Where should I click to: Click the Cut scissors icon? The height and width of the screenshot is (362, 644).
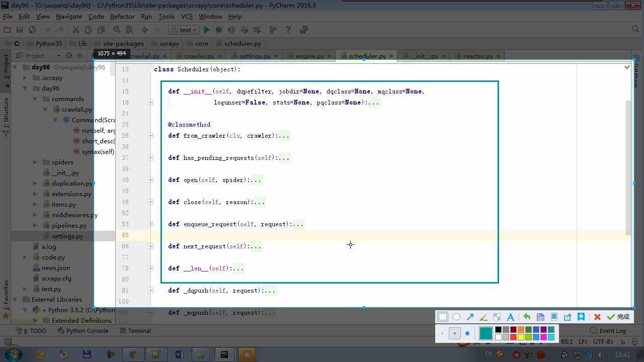(75, 30)
